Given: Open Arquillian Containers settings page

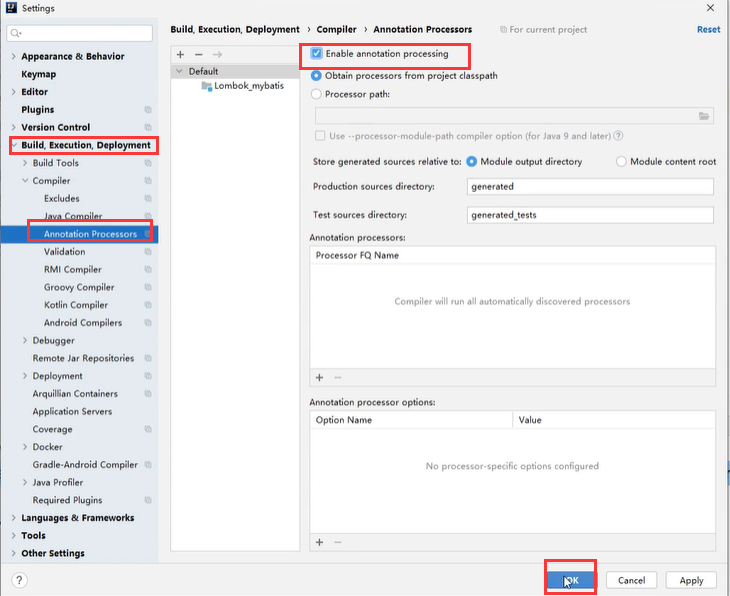Looking at the screenshot, I should tap(75, 393).
